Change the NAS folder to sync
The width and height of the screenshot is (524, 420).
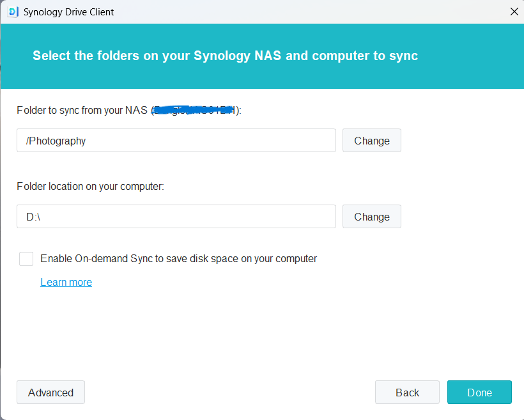pyautogui.click(x=371, y=141)
